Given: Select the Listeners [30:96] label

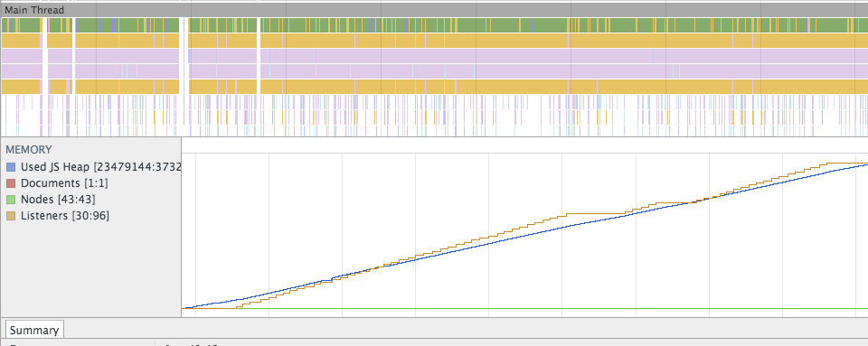Looking at the screenshot, I should [x=65, y=216].
